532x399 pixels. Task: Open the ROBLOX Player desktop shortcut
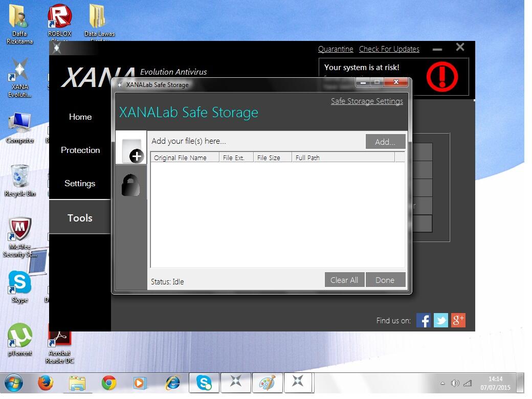click(x=60, y=21)
